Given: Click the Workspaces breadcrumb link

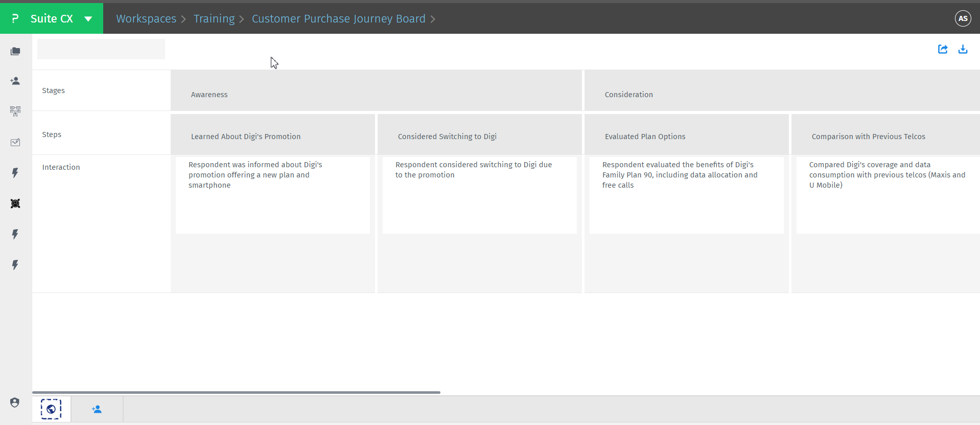Looking at the screenshot, I should (x=146, y=19).
